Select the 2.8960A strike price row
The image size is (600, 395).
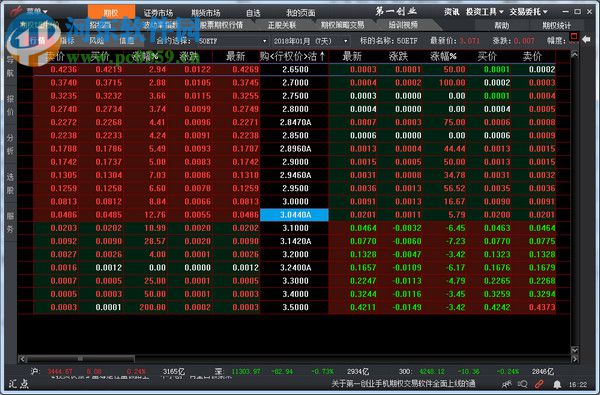pyautogui.click(x=295, y=149)
